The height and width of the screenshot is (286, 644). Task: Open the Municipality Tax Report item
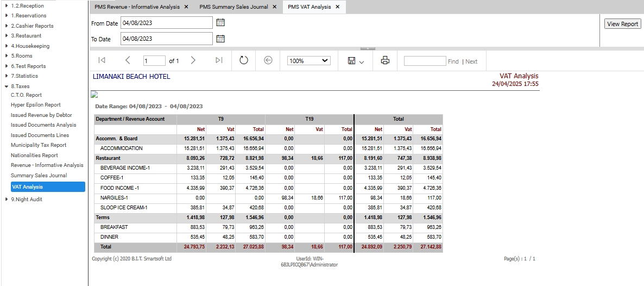click(39, 145)
